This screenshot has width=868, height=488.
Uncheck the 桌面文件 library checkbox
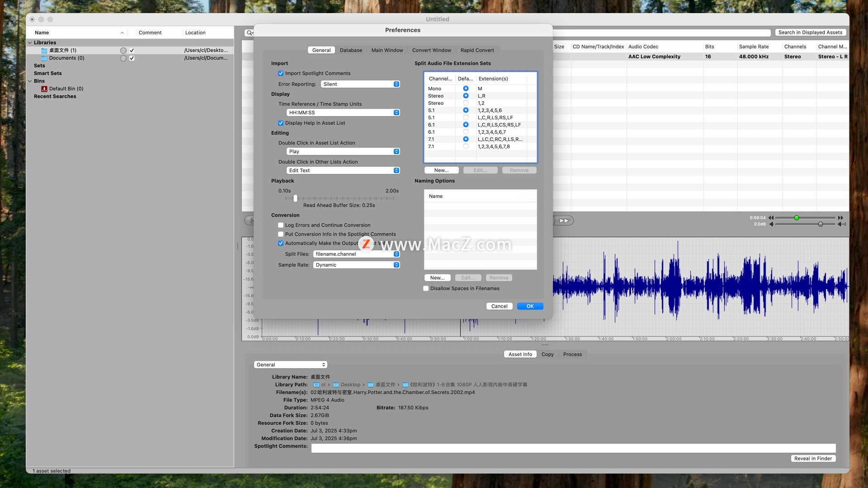132,51
